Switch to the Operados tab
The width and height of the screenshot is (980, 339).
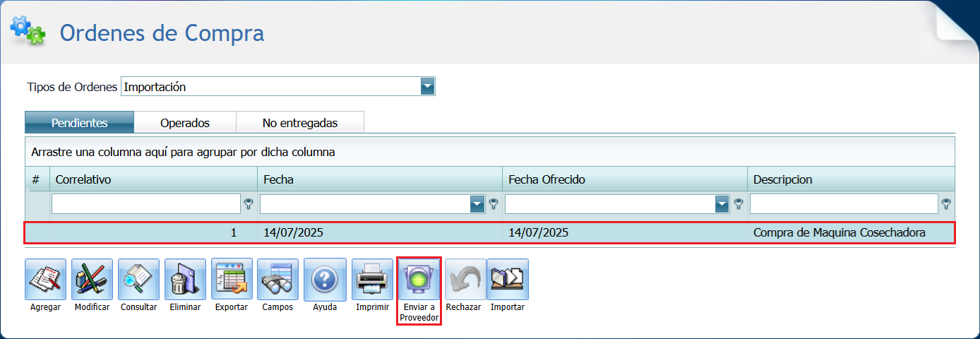point(185,122)
